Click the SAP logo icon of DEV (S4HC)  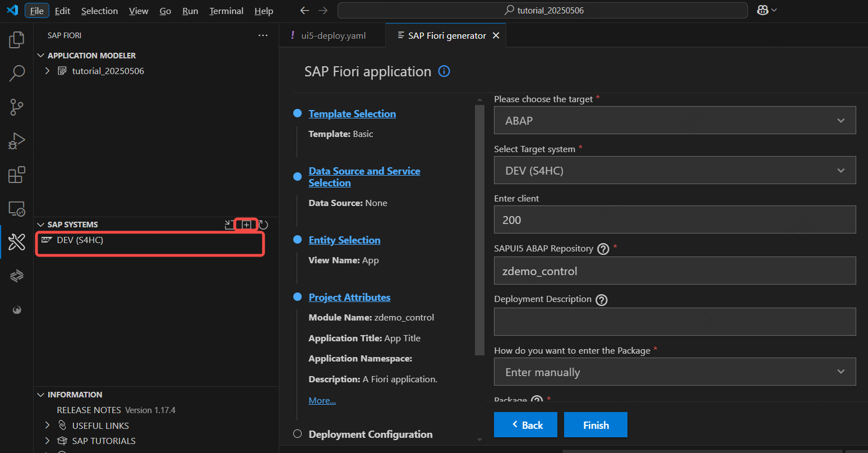point(47,240)
